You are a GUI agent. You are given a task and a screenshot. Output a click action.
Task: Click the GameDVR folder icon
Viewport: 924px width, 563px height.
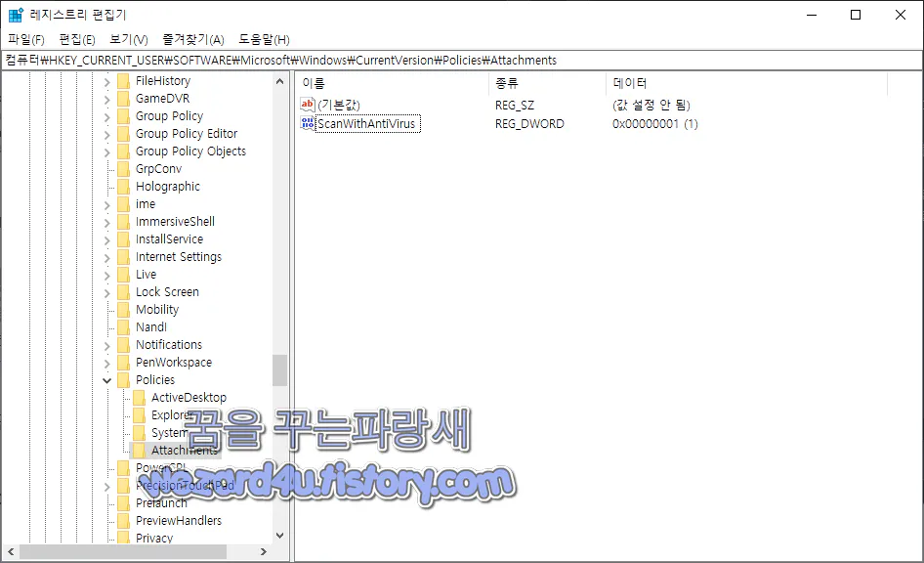click(123, 99)
